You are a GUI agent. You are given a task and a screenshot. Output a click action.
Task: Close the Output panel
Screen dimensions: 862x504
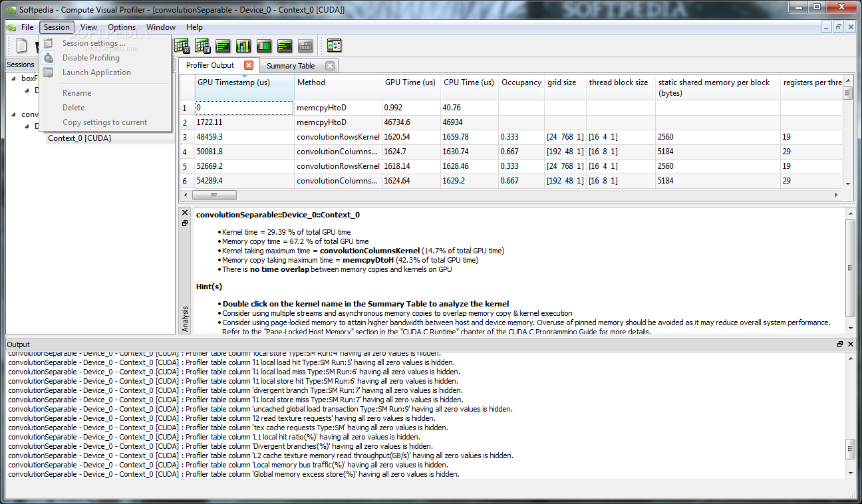coord(850,344)
